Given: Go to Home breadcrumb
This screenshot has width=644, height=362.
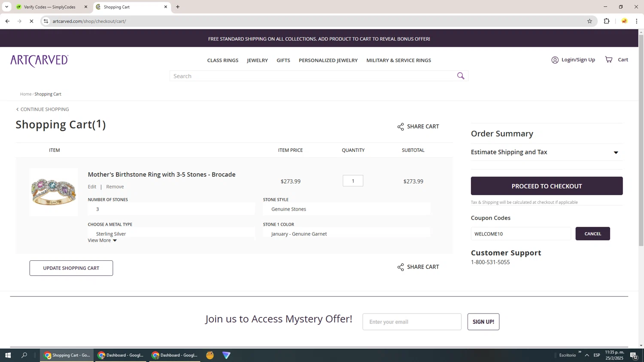Looking at the screenshot, I should pyautogui.click(x=26, y=94).
